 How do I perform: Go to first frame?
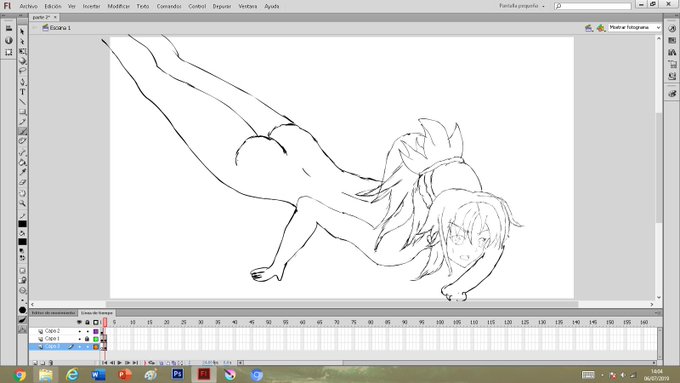click(105, 363)
